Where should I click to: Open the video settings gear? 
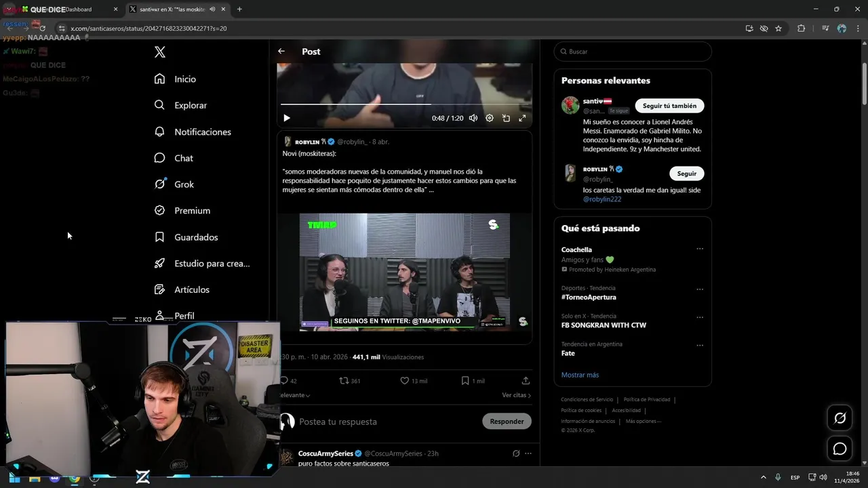point(490,118)
